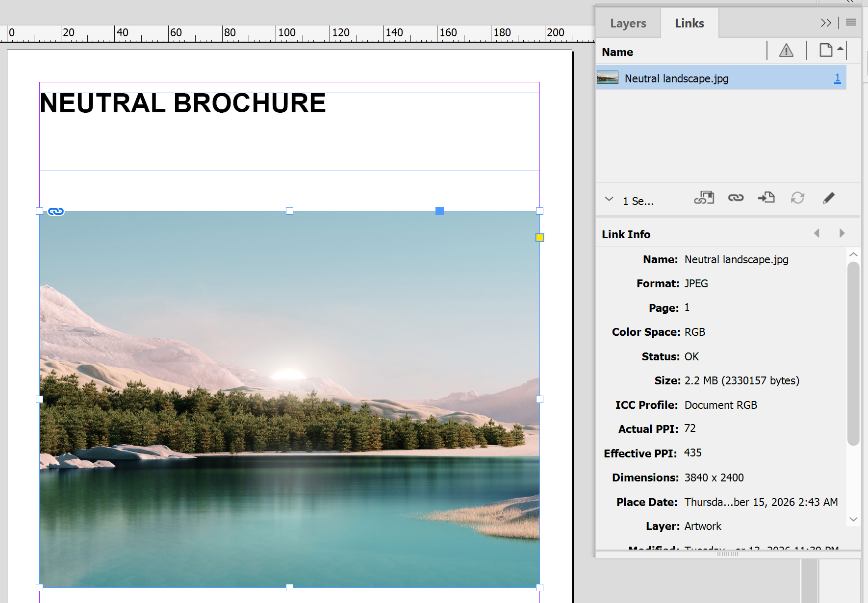Sort by the Page column icon

[826, 50]
